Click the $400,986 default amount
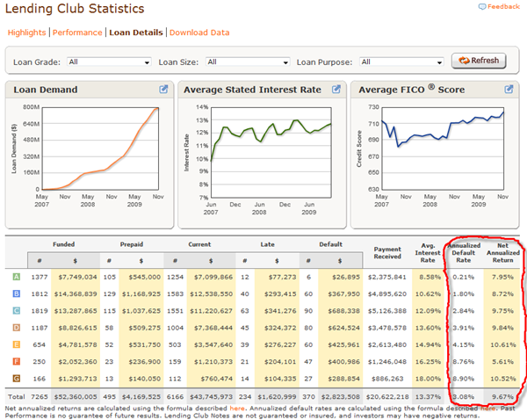This screenshot has height=420, width=527. [343, 361]
